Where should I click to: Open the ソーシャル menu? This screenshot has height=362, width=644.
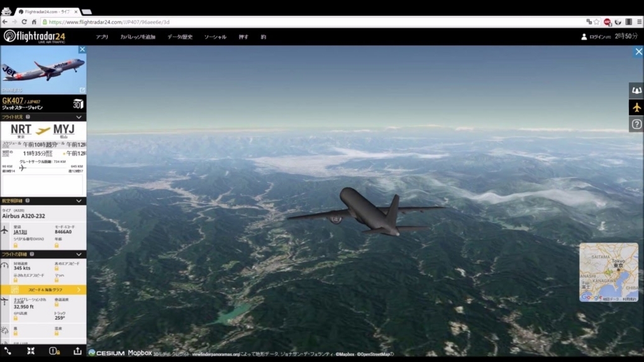(215, 37)
